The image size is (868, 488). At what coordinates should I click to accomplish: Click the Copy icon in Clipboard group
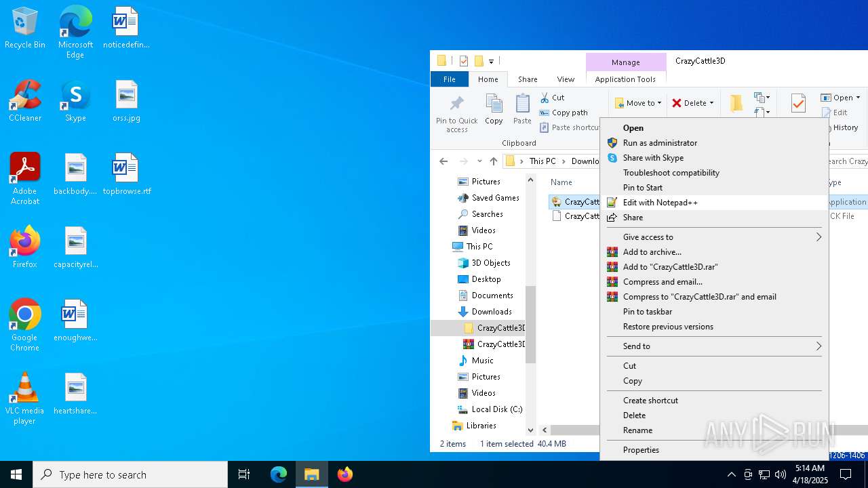(x=494, y=109)
